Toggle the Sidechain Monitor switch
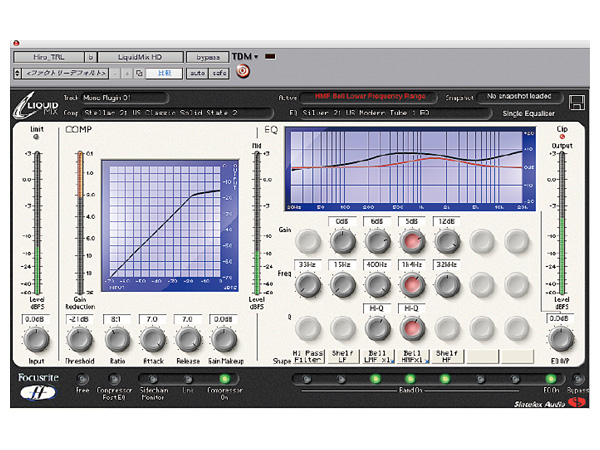This screenshot has height=450, width=600. point(153,379)
